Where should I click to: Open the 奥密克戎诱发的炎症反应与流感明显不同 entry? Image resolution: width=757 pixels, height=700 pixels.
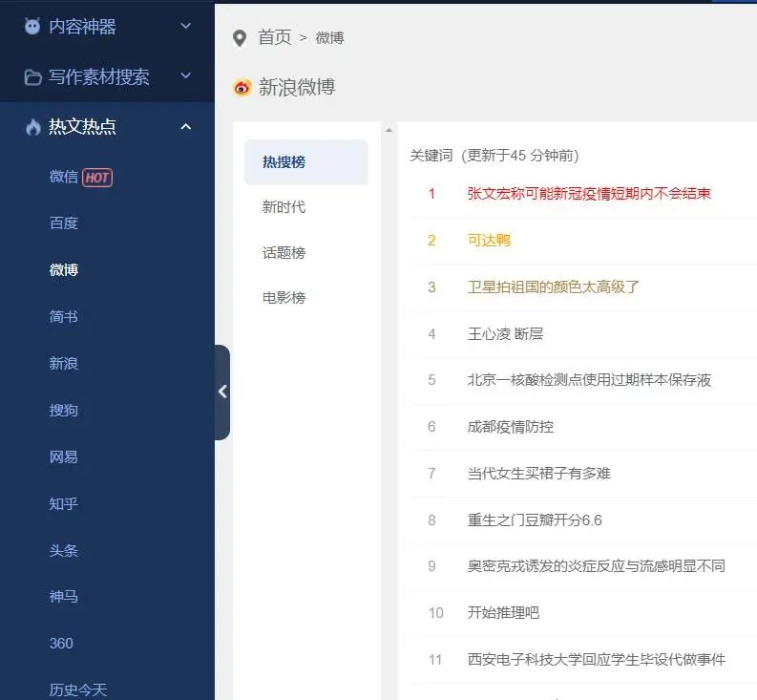(597, 565)
